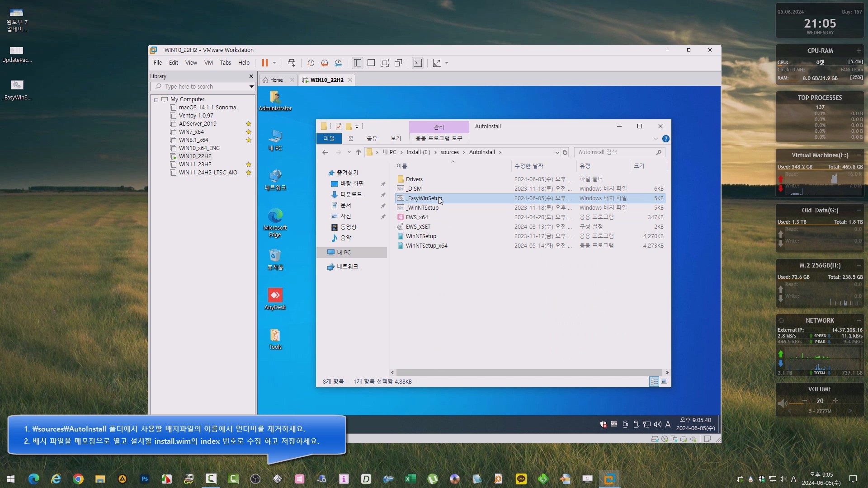Viewport: 868px width, 488px height.
Task: Take a snapshot of this VM
Action: [x=311, y=63]
